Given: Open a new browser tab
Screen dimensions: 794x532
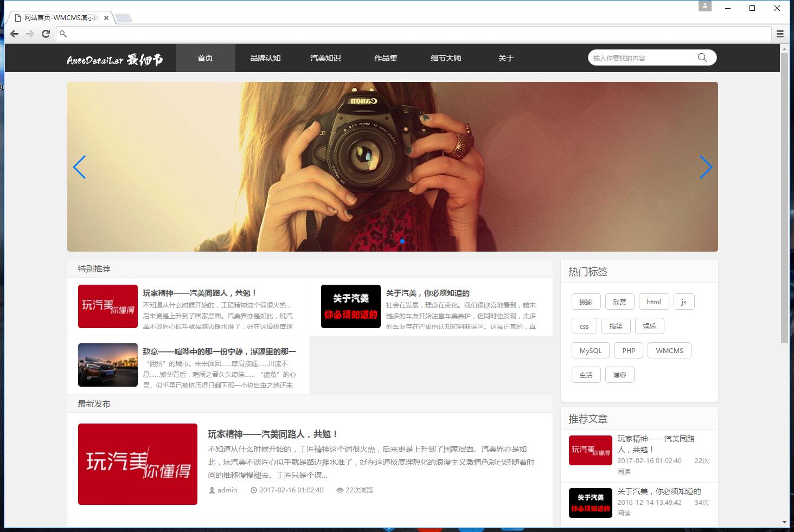Looking at the screenshot, I should [x=123, y=18].
